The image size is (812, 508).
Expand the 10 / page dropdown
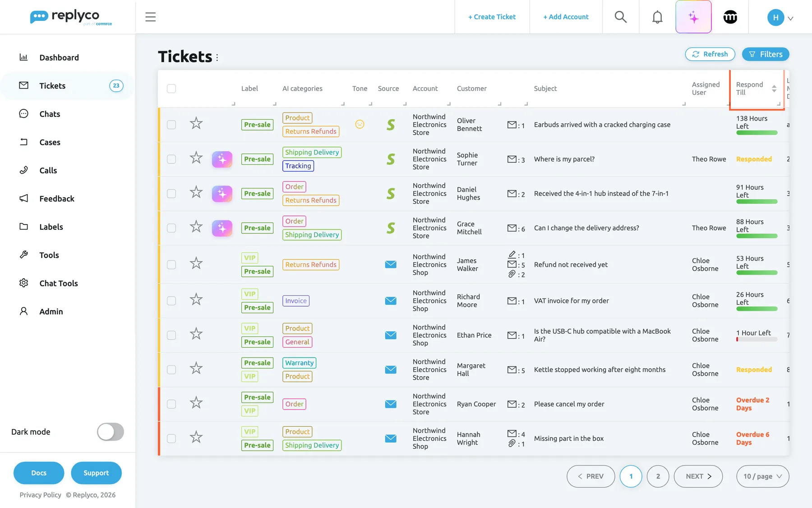pyautogui.click(x=762, y=476)
